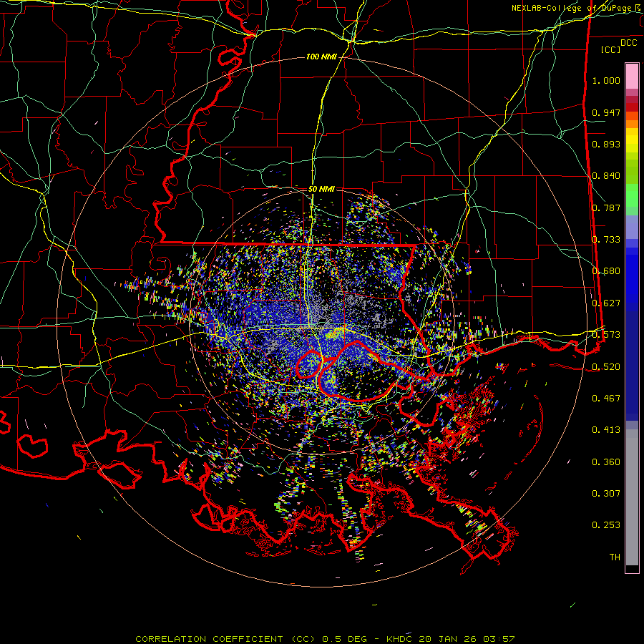Click the 0.253 scale value

tap(606, 525)
